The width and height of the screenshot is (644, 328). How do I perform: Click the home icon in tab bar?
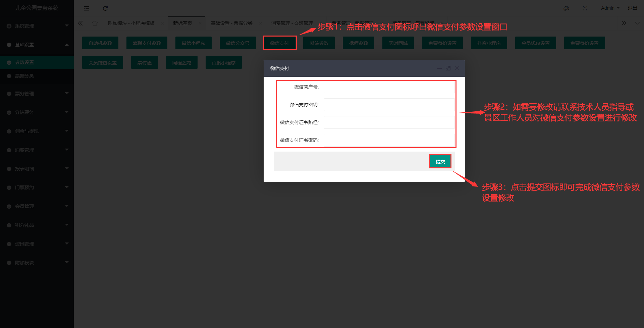pyautogui.click(x=95, y=23)
